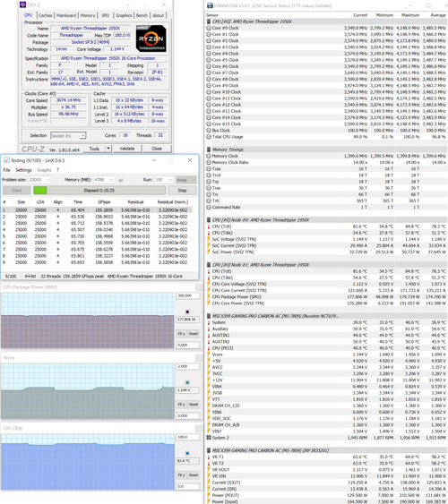
Task: Click the icon next to Bus Clock
Action: tap(209, 130)
